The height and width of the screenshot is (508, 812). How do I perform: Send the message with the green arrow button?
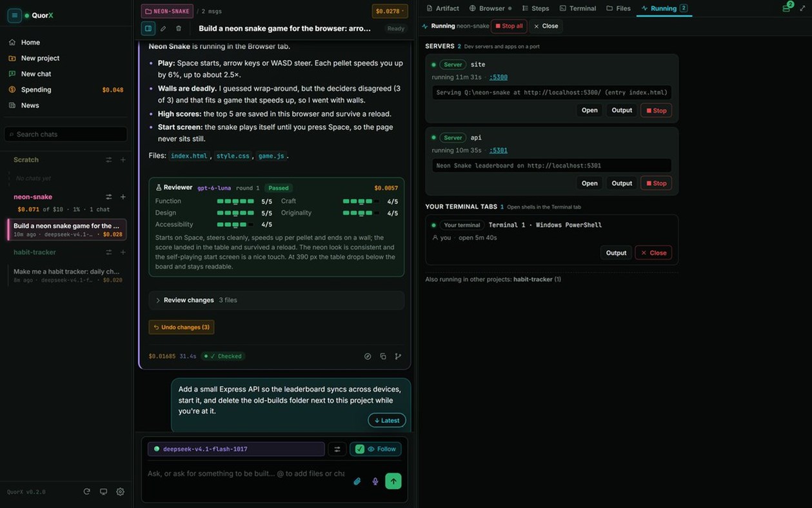[x=393, y=481]
